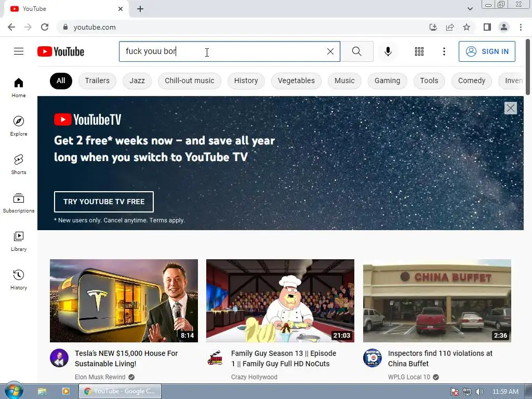Screen dimensions: 532x399
Task: Reload the page
Action: 45,27
